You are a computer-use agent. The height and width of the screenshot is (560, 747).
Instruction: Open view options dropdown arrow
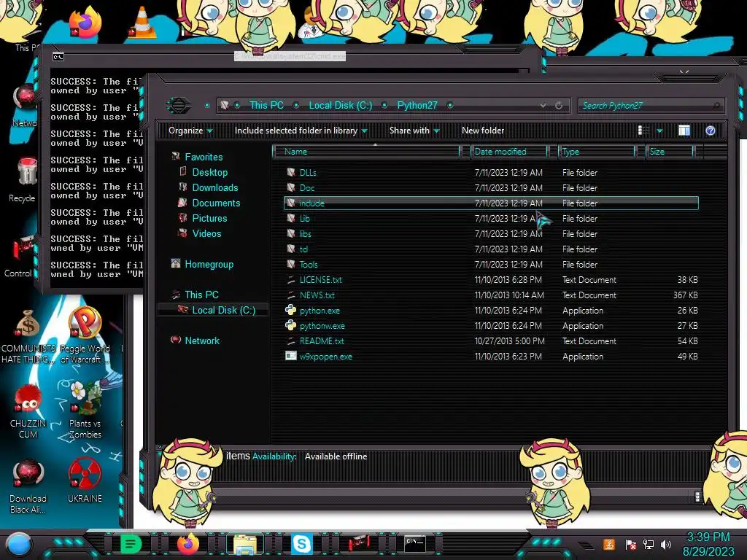pos(659,131)
